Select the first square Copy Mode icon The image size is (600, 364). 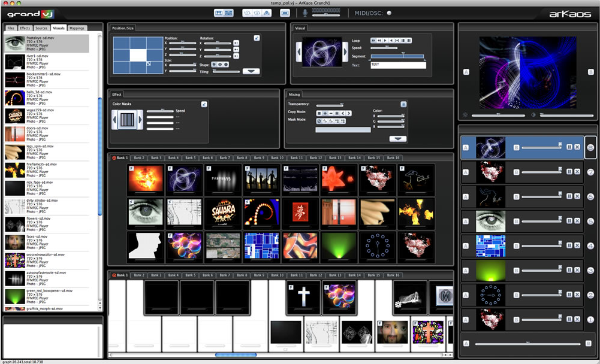(319, 113)
